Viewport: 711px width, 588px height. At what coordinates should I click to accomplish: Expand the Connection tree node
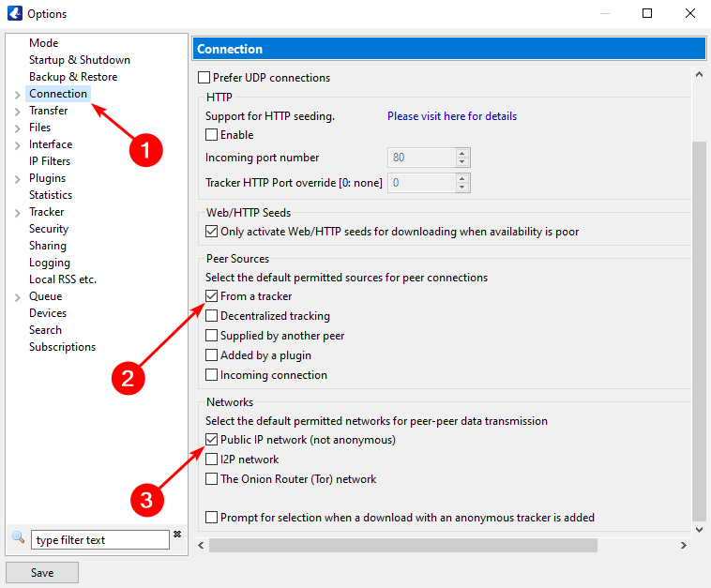(x=17, y=95)
